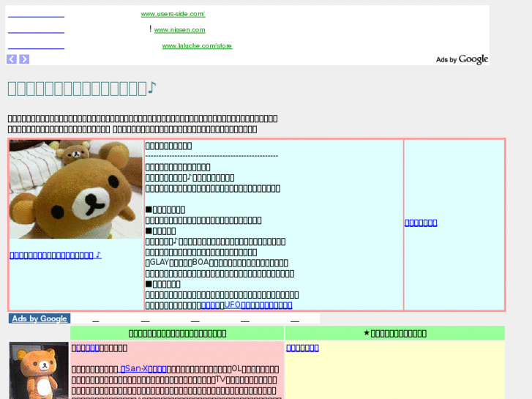This screenshot has height=399, width=532.
Task: Click the large Rilakkuma plush photo
Action: click(x=76, y=189)
